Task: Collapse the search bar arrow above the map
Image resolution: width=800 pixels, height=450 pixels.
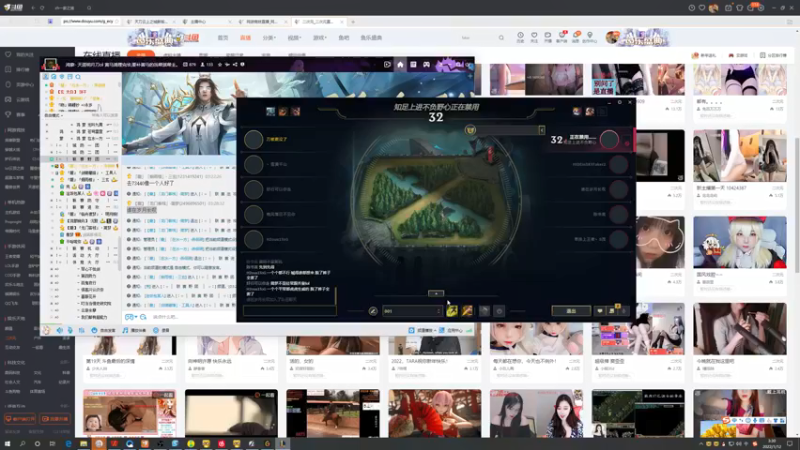Action: coord(541,130)
